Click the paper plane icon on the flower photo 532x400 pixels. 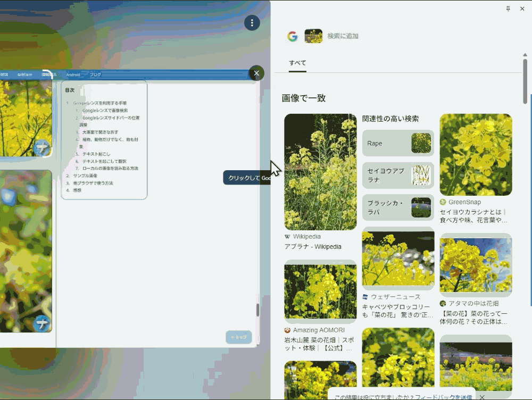click(x=43, y=148)
